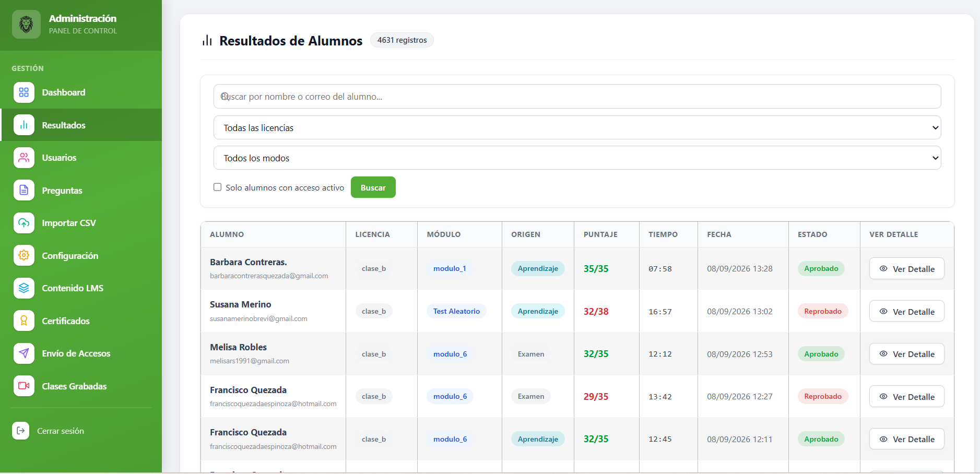Click the Contenido LMS layers icon
Viewport: 980px width, 474px height.
tap(24, 288)
